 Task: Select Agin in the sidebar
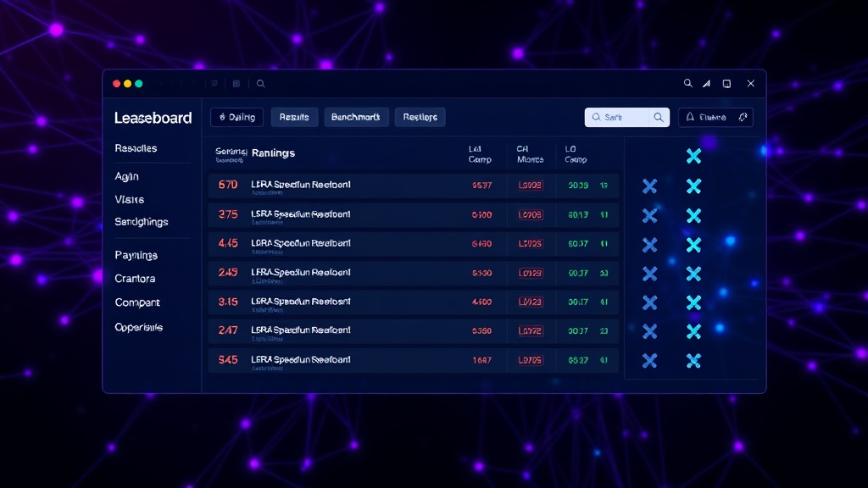(126, 176)
